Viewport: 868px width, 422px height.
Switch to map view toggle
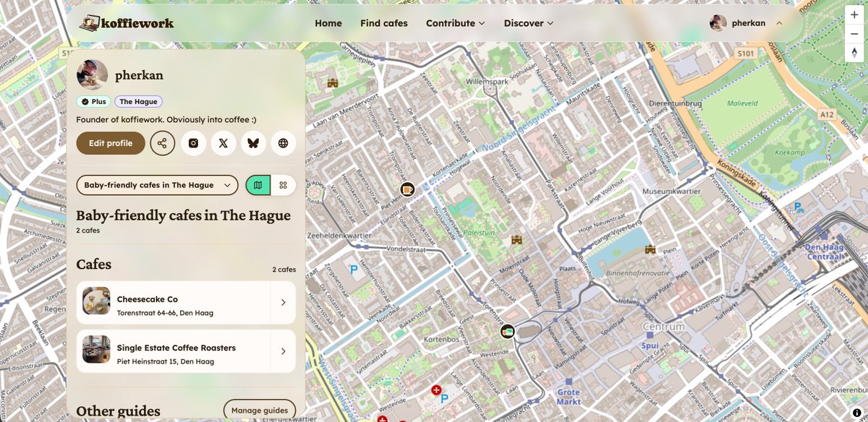[258, 185]
